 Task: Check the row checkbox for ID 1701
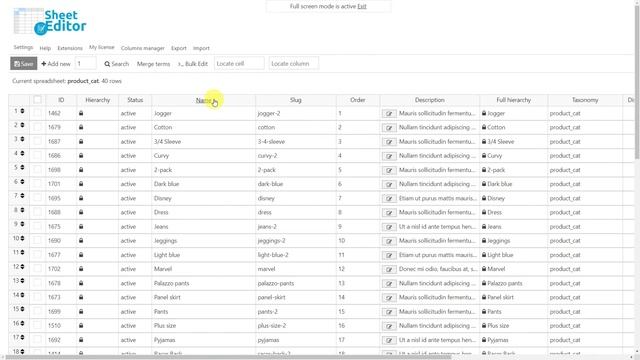[37, 184]
